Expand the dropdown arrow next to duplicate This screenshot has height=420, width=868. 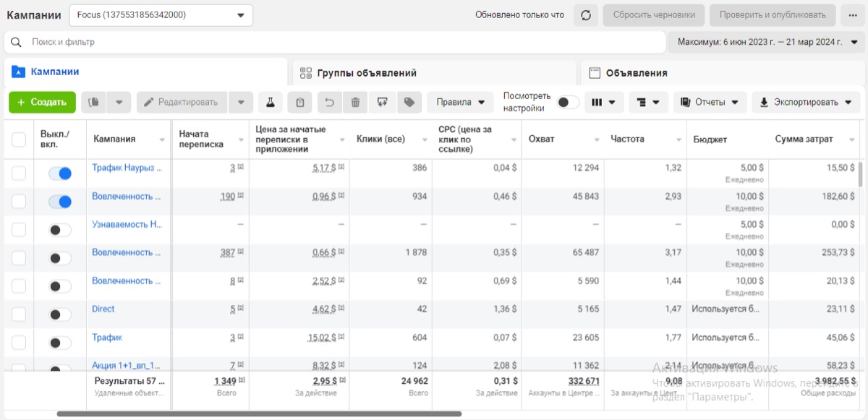point(119,102)
